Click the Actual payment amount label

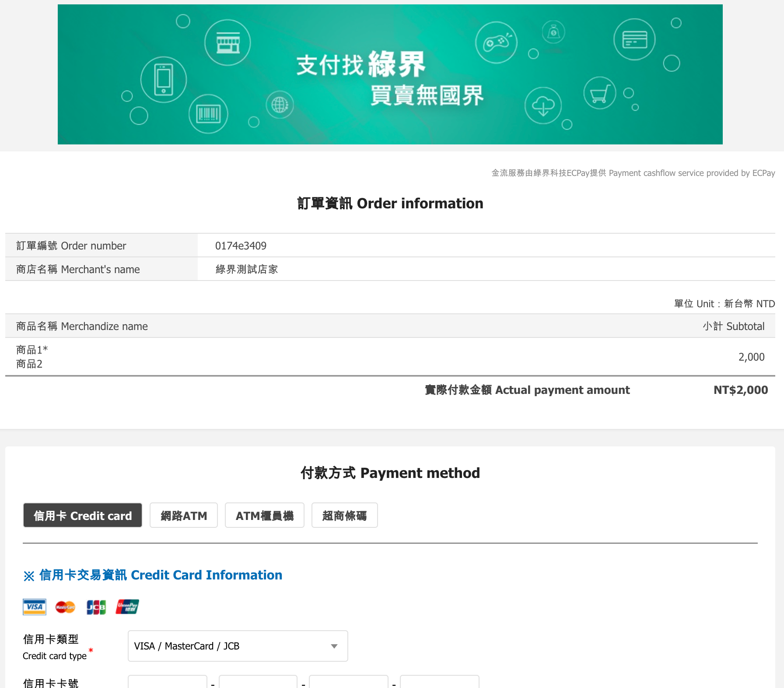527,390
